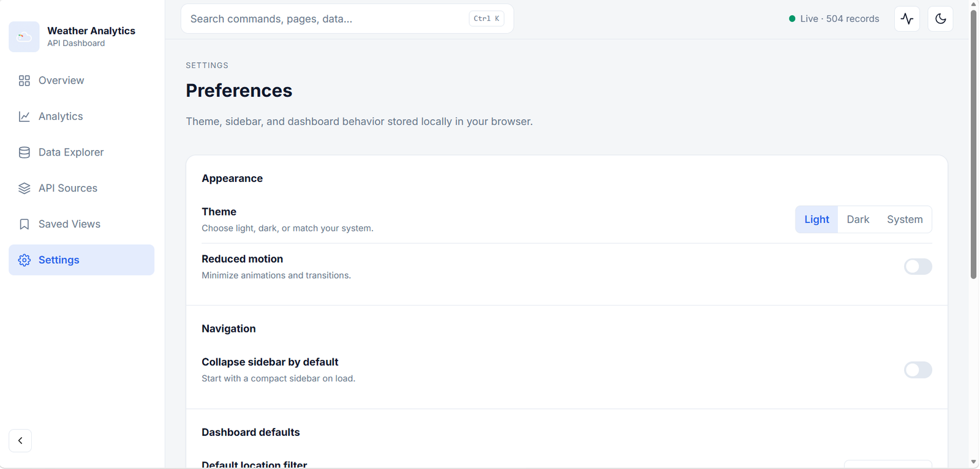Choose the Light theme option
This screenshot has width=980, height=469.
click(x=816, y=219)
